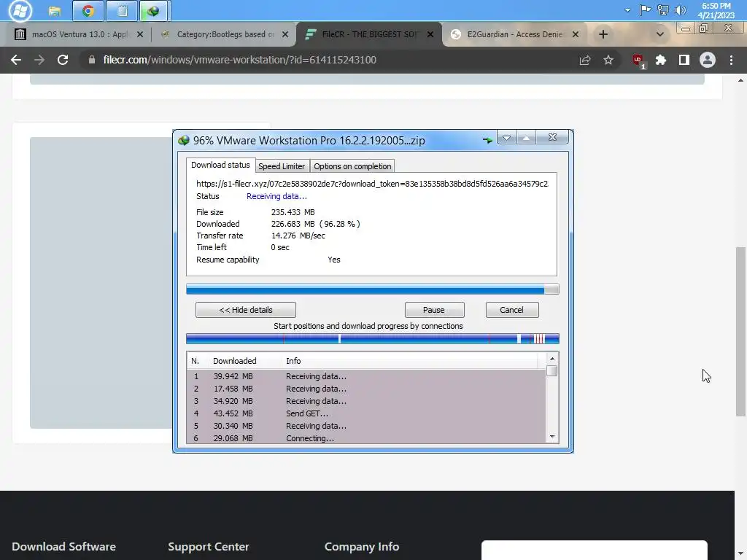This screenshot has width=747, height=560.
Task: Go back in Chrome
Action: [x=16, y=60]
